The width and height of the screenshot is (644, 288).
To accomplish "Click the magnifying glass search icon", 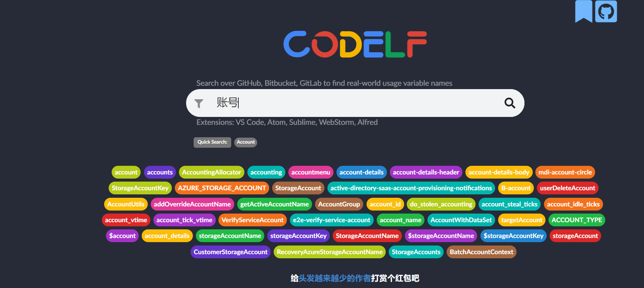I will coord(510,103).
